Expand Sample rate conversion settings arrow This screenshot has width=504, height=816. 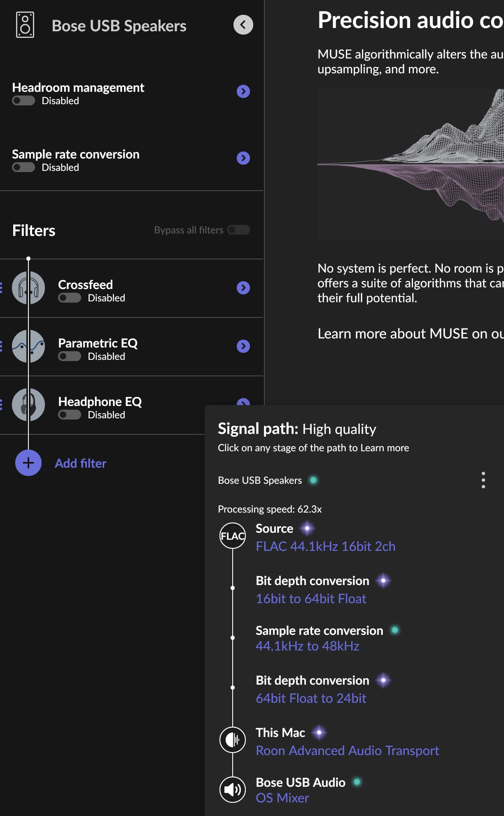(x=243, y=158)
